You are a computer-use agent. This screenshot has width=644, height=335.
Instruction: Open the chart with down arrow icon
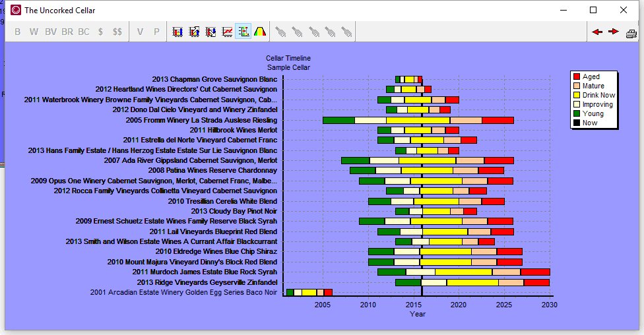(x=210, y=32)
